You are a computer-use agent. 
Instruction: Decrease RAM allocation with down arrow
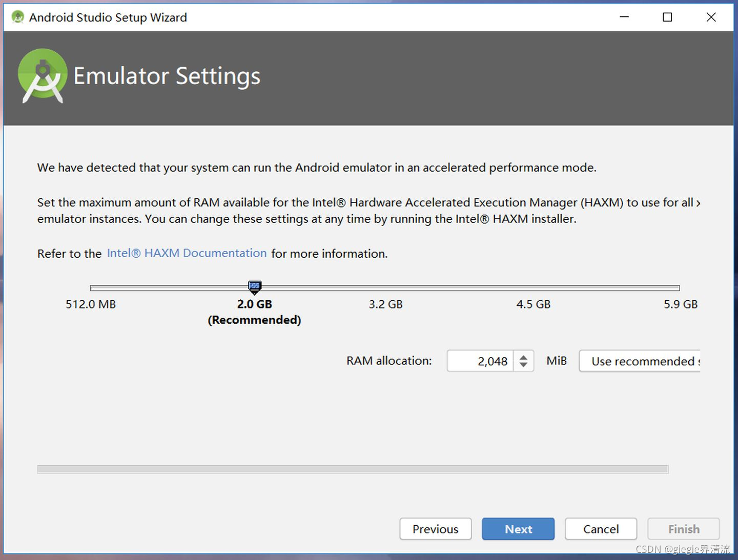(523, 365)
